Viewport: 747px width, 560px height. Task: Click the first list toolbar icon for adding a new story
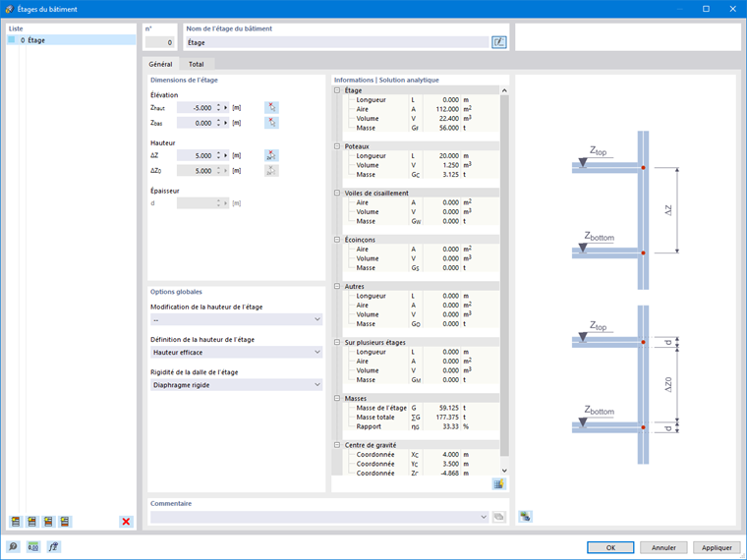pos(16,522)
